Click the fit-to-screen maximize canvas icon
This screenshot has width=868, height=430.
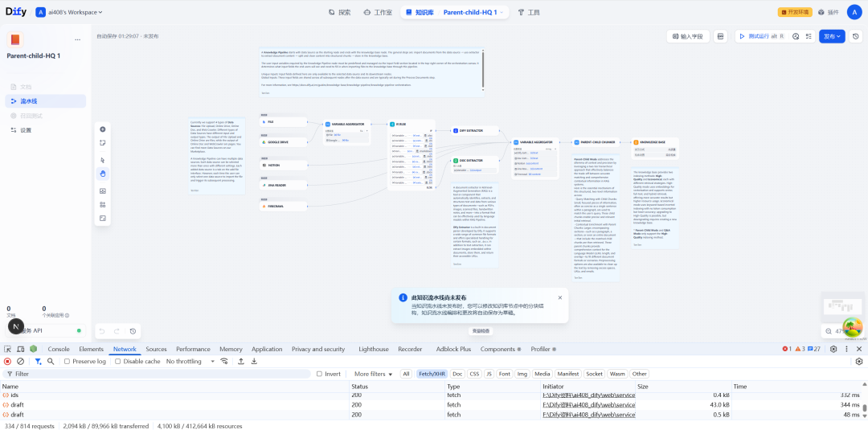coord(102,218)
